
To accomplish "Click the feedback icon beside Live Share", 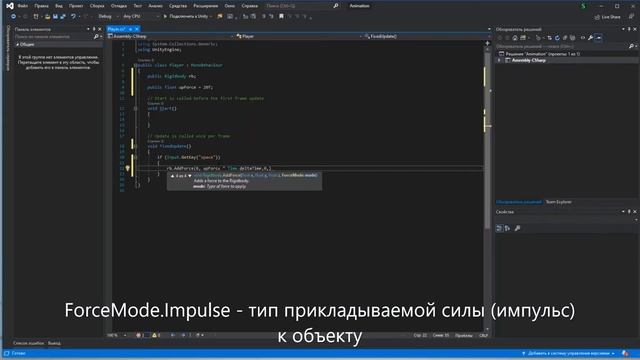I will tap(631, 17).
